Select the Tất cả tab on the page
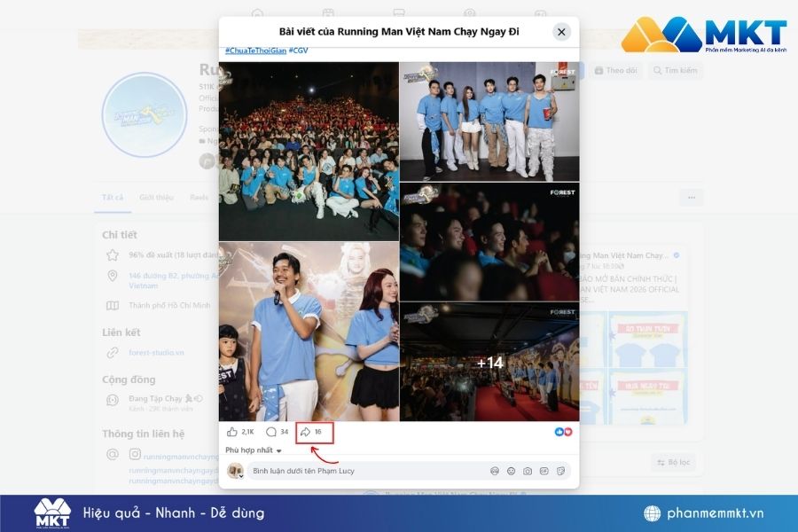Viewport: 798px width, 532px height. click(113, 198)
